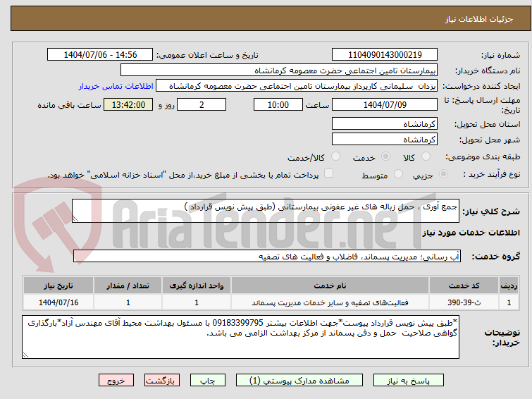The height and width of the screenshot is (399, 532).
Task: Select the کالا radio button
Action: coord(426,156)
